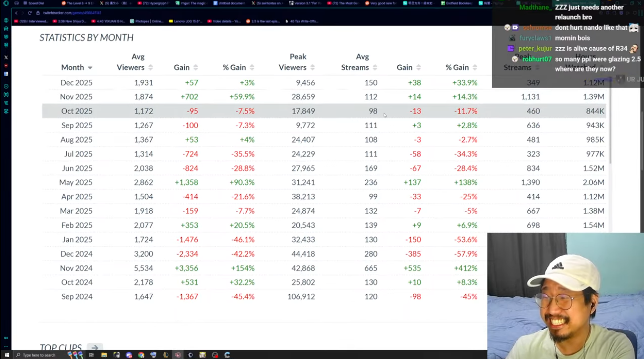Switch to the 'Version 3.1' tab

305,3
